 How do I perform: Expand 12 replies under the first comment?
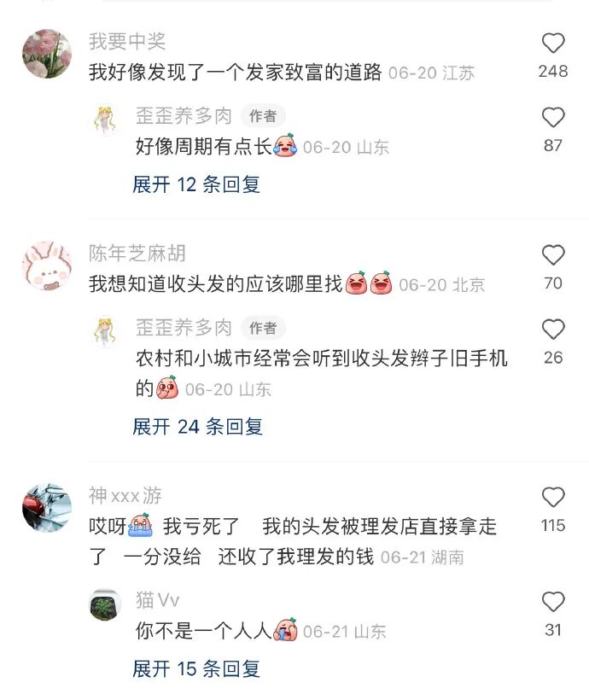[196, 184]
